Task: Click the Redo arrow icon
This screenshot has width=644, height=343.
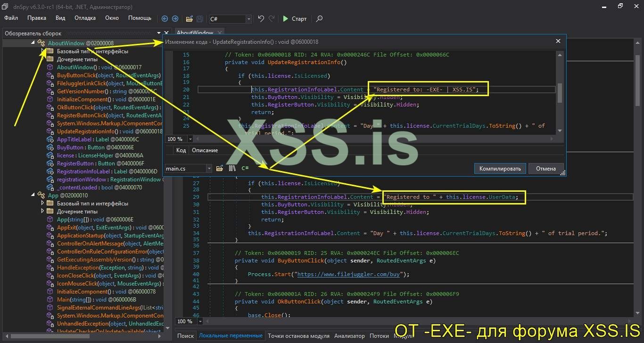Action: [272, 19]
